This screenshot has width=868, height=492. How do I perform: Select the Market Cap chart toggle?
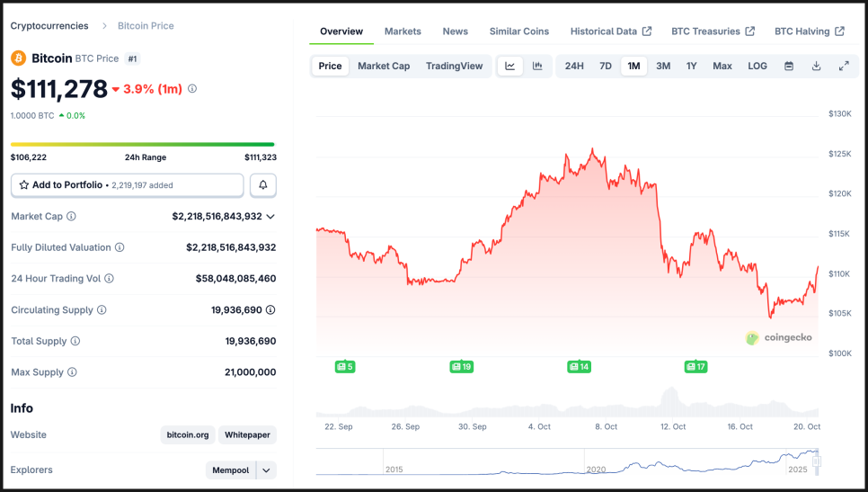tap(384, 66)
